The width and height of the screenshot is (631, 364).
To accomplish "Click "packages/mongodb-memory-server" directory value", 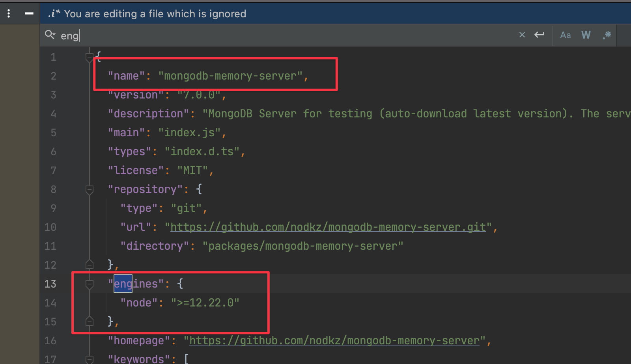I will click(303, 246).
